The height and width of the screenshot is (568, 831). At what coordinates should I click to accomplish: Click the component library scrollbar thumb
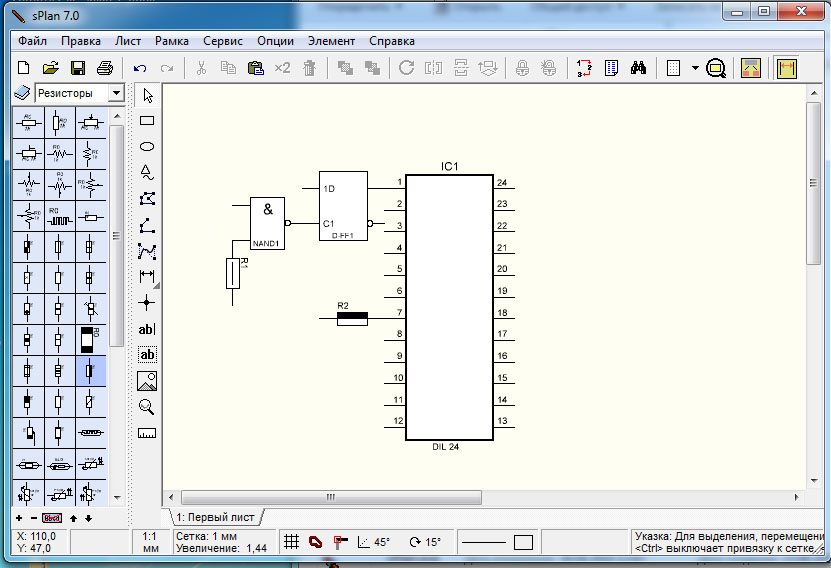tap(117, 236)
